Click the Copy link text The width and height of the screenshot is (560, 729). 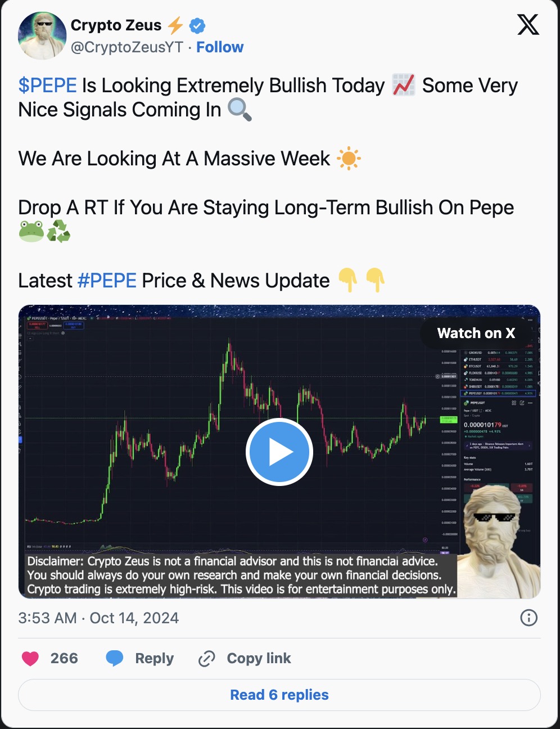(x=259, y=658)
